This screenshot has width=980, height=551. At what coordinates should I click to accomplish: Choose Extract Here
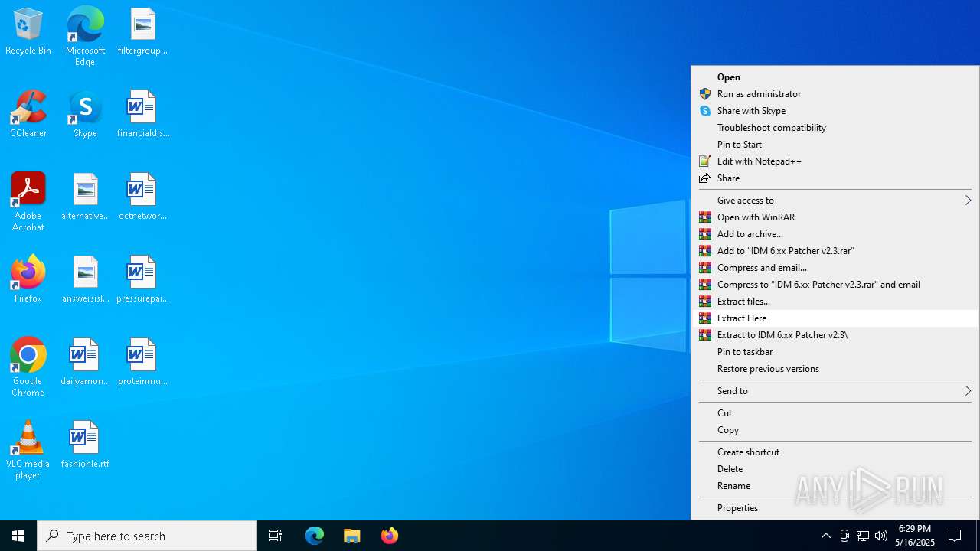coord(835,318)
